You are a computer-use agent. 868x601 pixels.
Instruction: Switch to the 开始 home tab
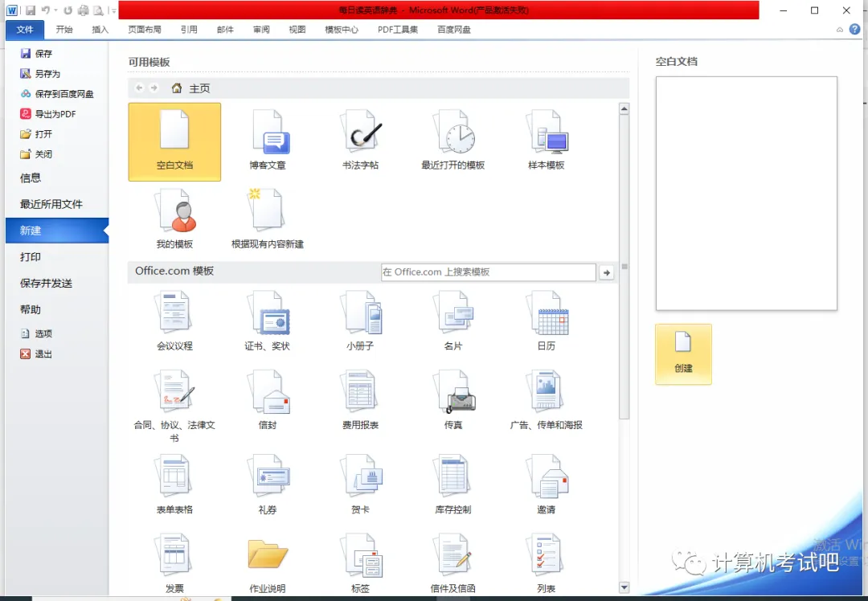(x=64, y=30)
